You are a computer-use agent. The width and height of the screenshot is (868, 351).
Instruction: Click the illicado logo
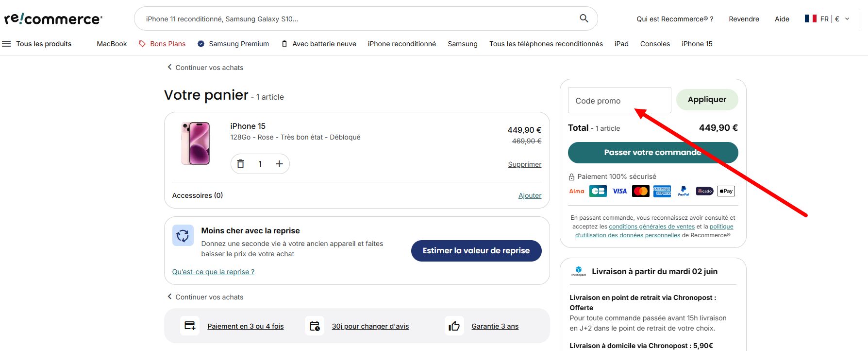(x=705, y=191)
